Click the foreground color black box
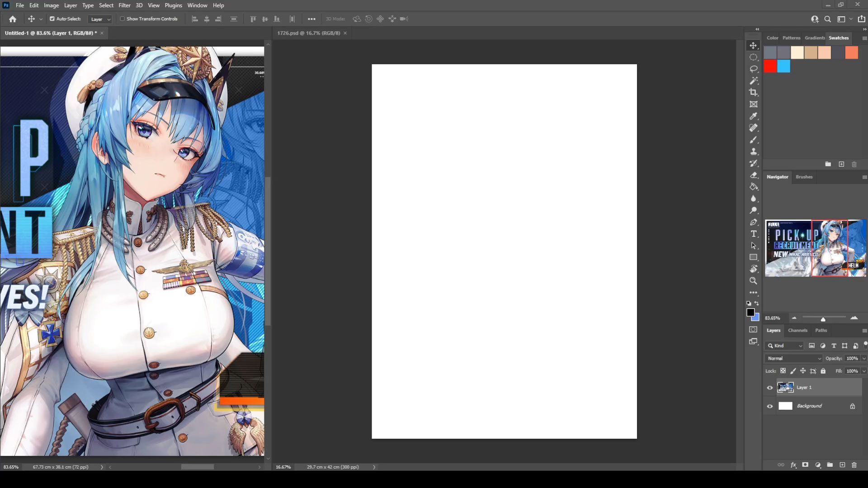868x488 pixels. (750, 312)
